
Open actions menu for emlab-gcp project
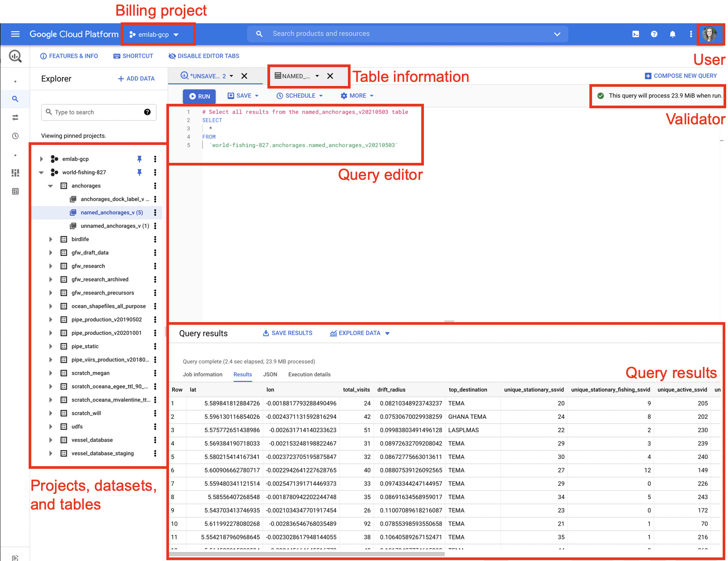pyautogui.click(x=155, y=159)
